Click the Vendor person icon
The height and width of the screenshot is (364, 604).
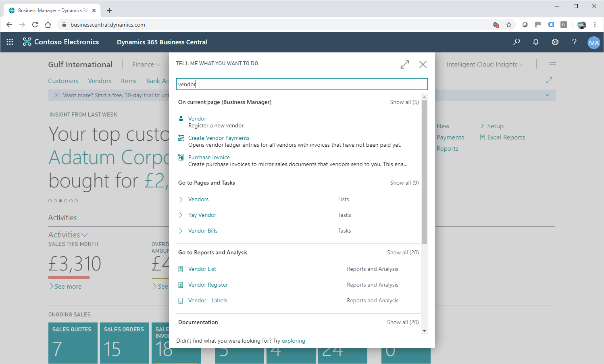[x=181, y=119]
